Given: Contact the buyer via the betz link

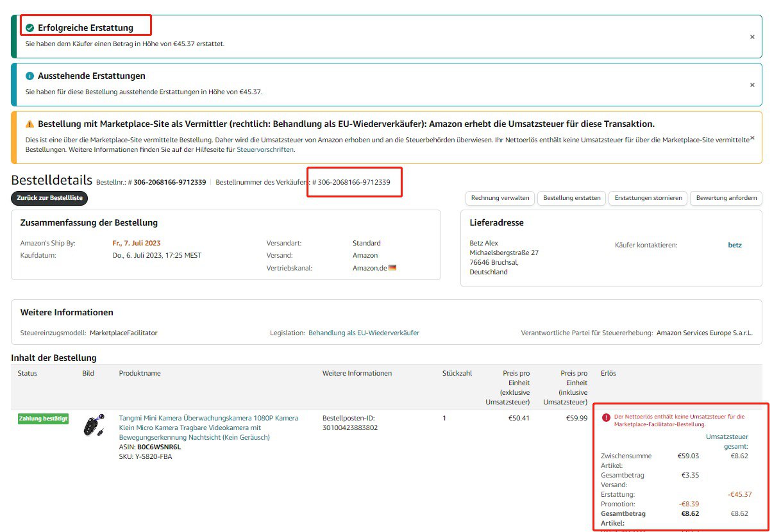Looking at the screenshot, I should pyautogui.click(x=735, y=245).
